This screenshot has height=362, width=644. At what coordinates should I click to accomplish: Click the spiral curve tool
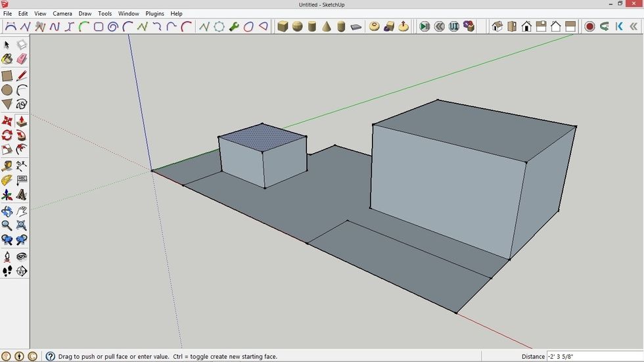pyautogui.click(x=113, y=27)
